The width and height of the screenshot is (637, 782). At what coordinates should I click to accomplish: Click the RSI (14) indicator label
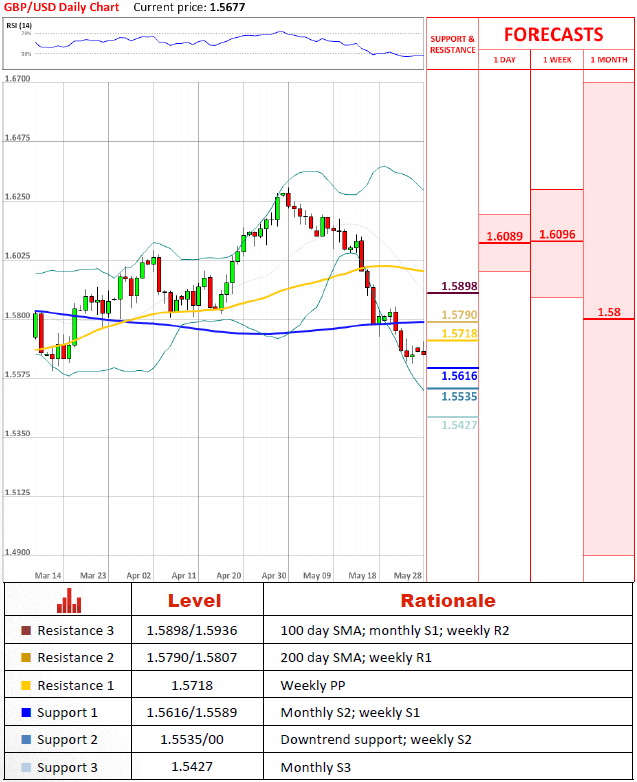[19, 25]
